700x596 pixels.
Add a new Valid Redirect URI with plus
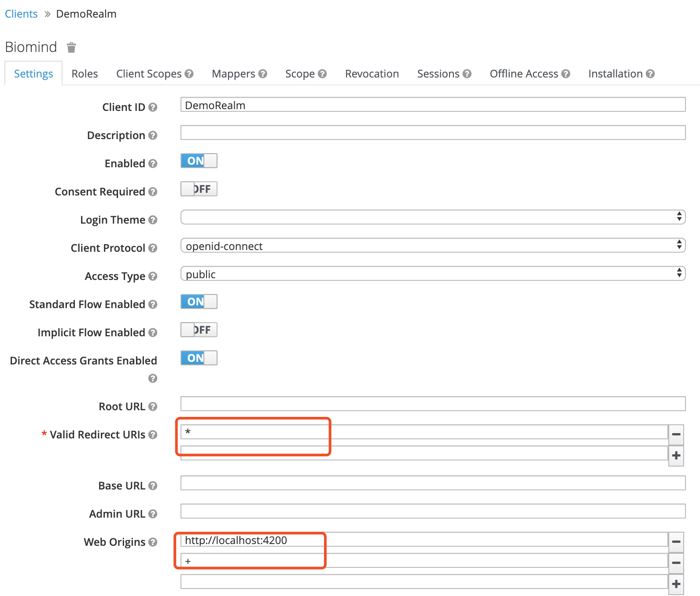(x=676, y=456)
